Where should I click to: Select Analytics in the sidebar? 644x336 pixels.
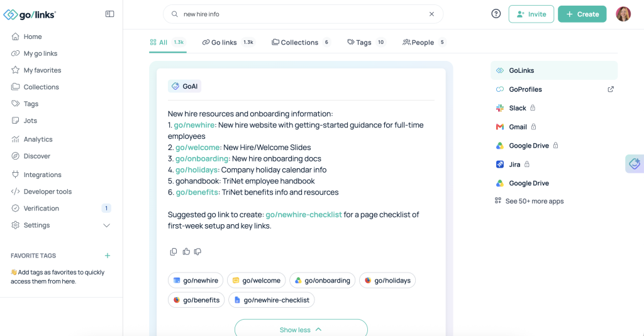(38, 139)
